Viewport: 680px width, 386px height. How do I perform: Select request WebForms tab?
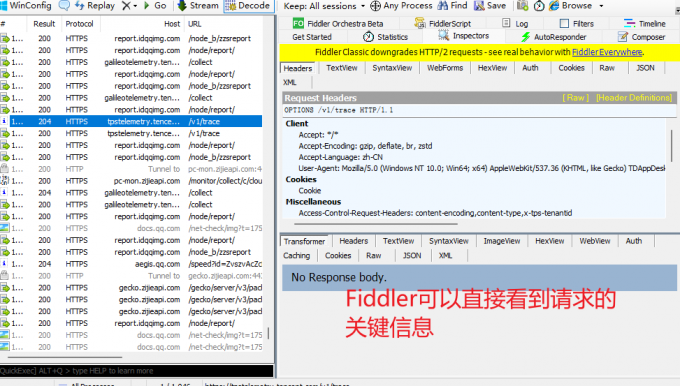(445, 68)
